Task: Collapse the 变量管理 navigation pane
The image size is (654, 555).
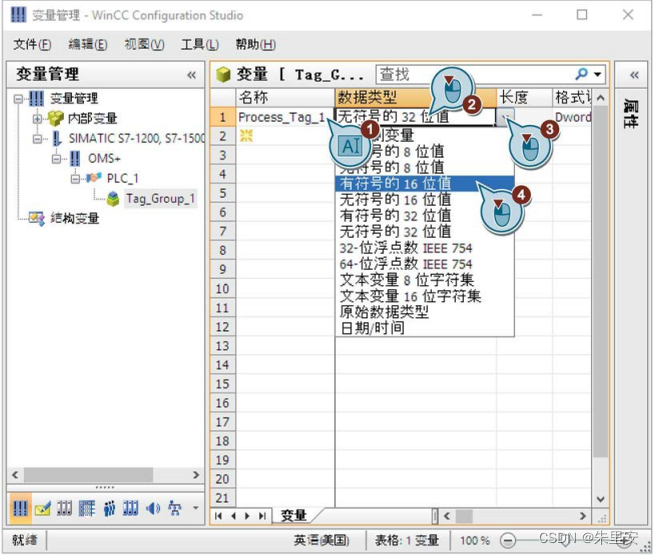Action: 191,75
